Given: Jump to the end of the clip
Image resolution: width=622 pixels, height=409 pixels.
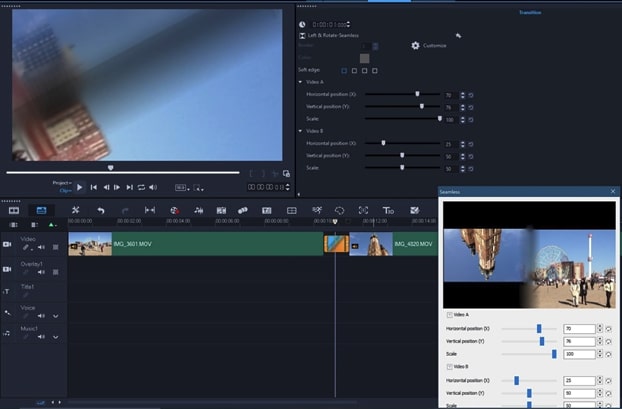Looking at the screenshot, I should [x=129, y=187].
